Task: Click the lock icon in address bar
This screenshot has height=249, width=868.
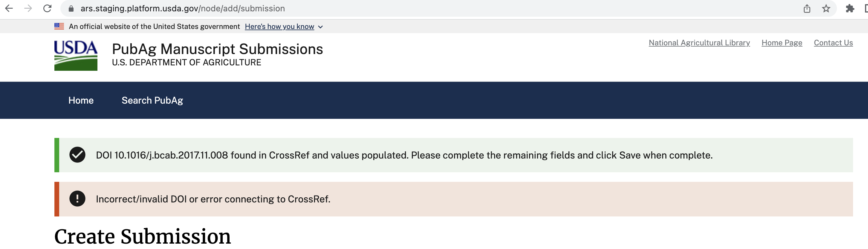Action: point(71,8)
